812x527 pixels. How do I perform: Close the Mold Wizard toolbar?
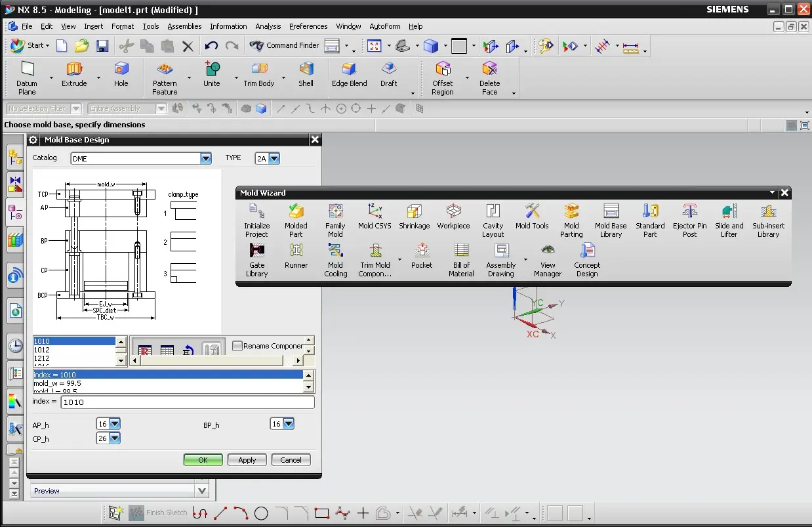[784, 193]
